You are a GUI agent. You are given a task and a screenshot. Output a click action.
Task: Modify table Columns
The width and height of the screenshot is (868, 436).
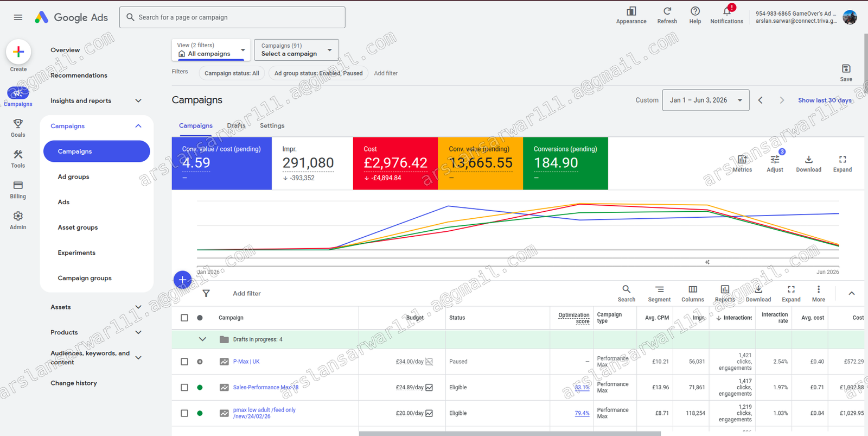coord(693,293)
